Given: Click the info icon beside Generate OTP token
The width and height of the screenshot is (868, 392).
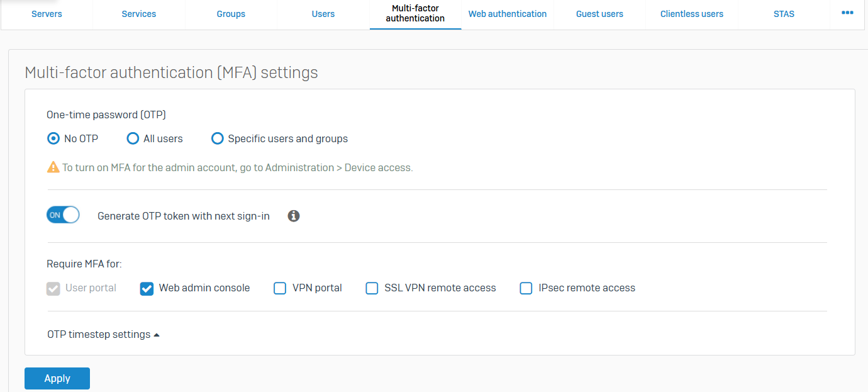Looking at the screenshot, I should [x=294, y=216].
